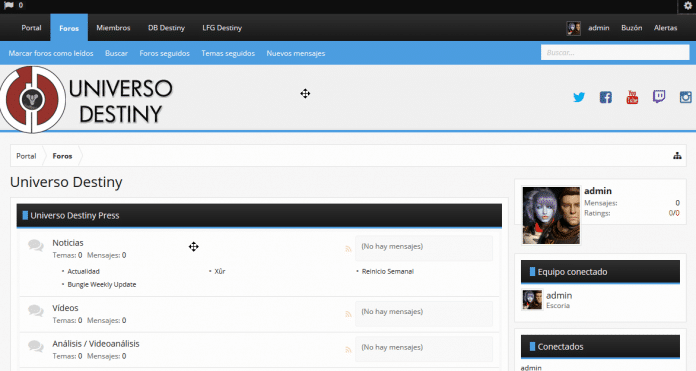
Task: Open the DB Destiny tab
Action: point(166,28)
